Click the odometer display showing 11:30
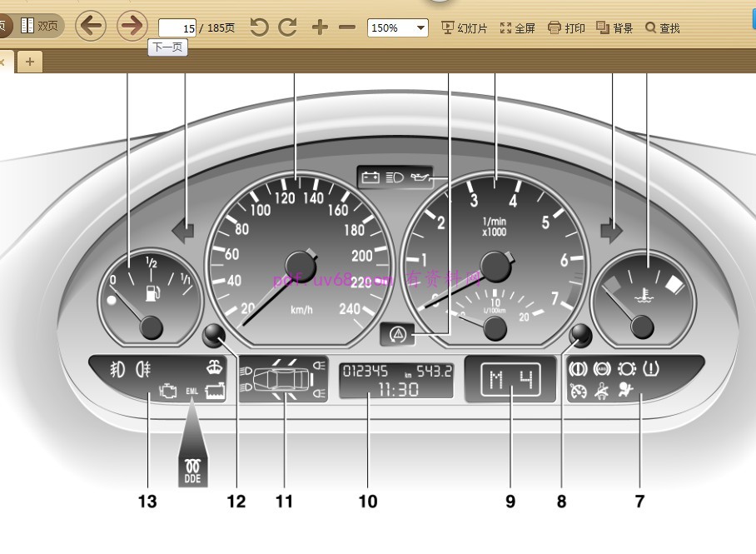Screen dimensions: 756x554 tap(396, 380)
